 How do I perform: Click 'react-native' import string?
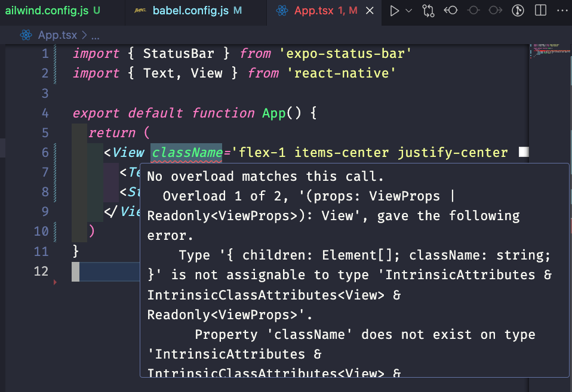pyautogui.click(x=342, y=73)
